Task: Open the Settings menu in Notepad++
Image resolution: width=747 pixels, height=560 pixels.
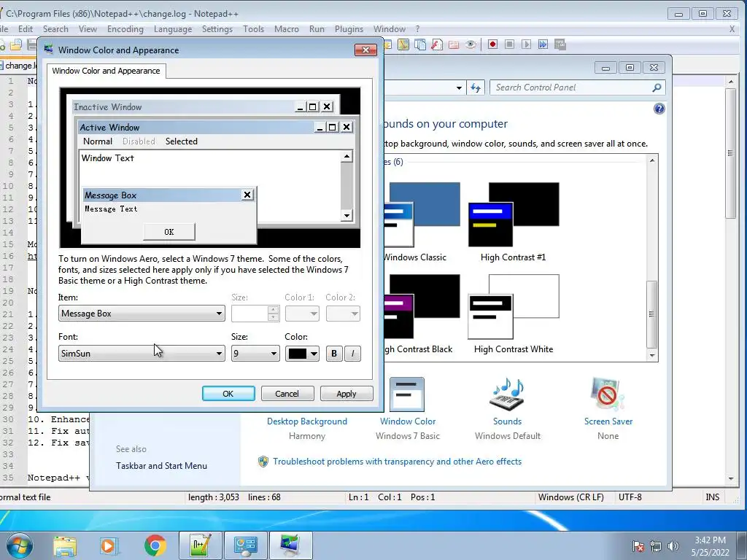Action: (217, 29)
